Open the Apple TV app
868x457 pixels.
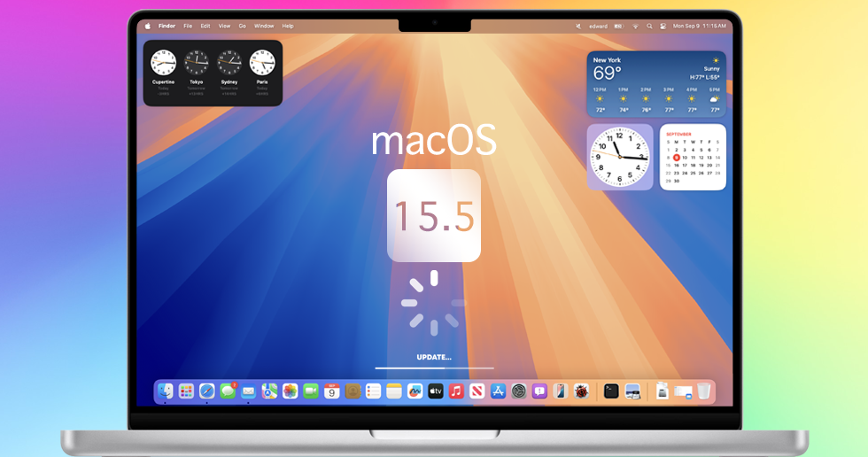pyautogui.click(x=436, y=391)
